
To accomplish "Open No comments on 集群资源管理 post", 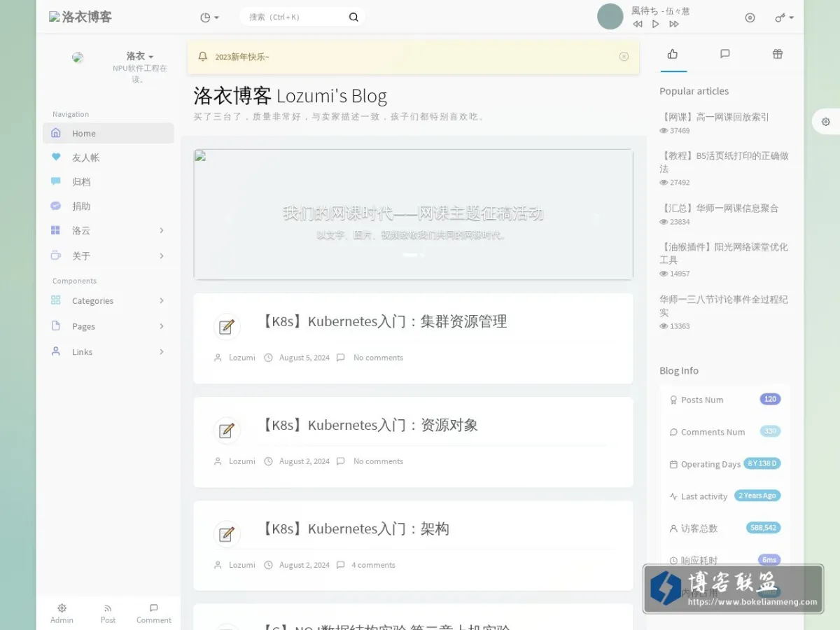I will click(x=378, y=358).
